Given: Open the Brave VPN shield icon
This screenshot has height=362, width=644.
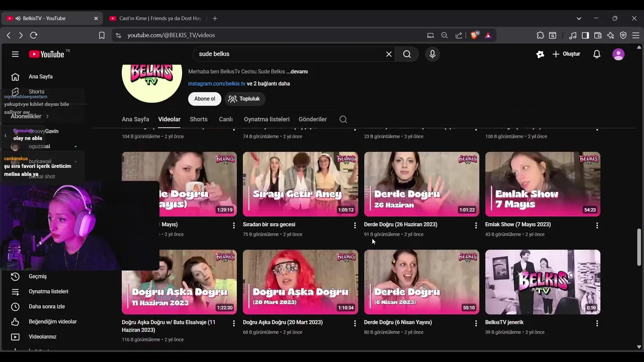Looking at the screenshot, I should [x=623, y=35].
